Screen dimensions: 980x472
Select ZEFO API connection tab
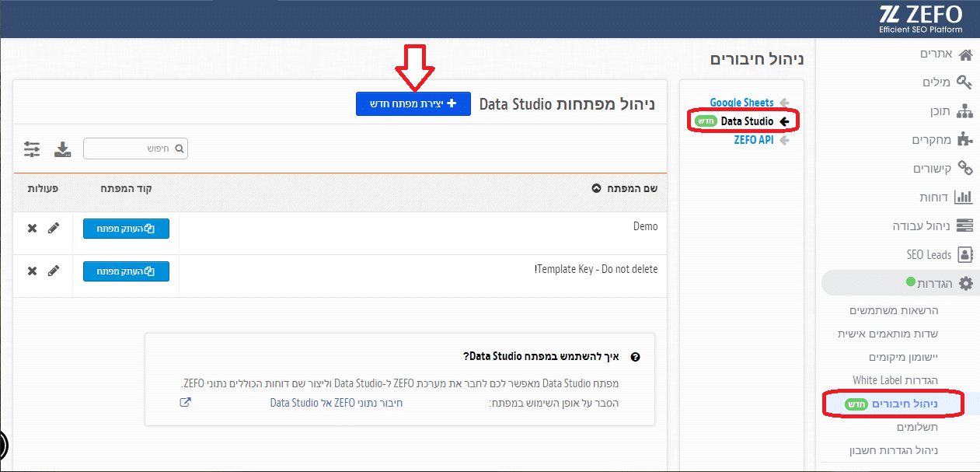pos(754,141)
